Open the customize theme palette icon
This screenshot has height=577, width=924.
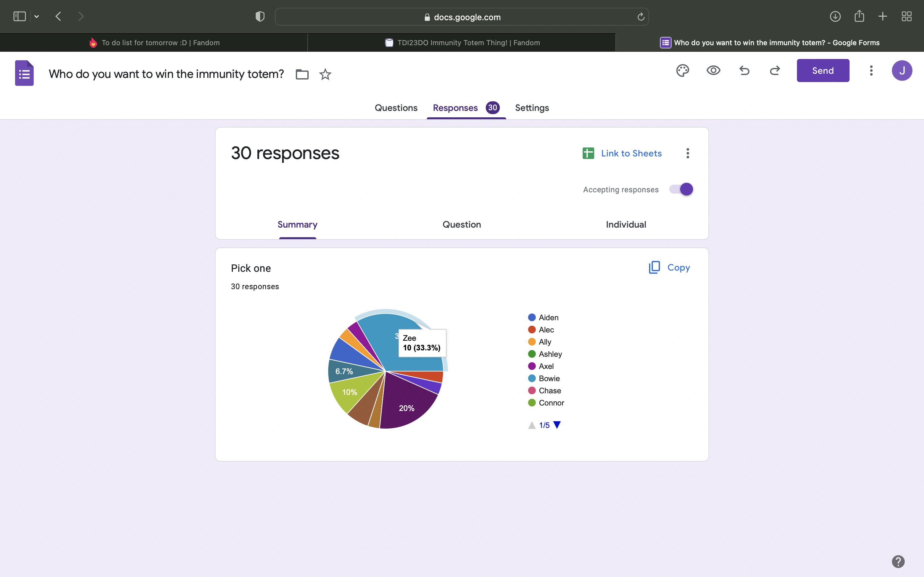click(682, 71)
